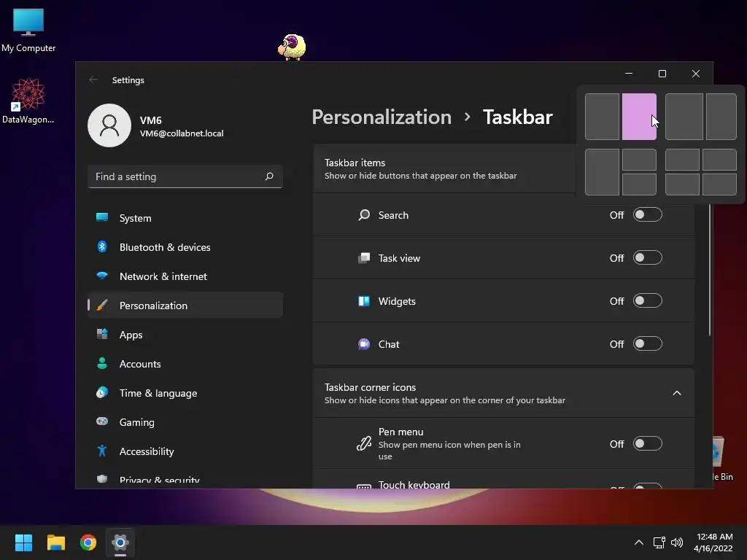Click the Accounts person icon in sidebar
The height and width of the screenshot is (560, 747).
102,363
